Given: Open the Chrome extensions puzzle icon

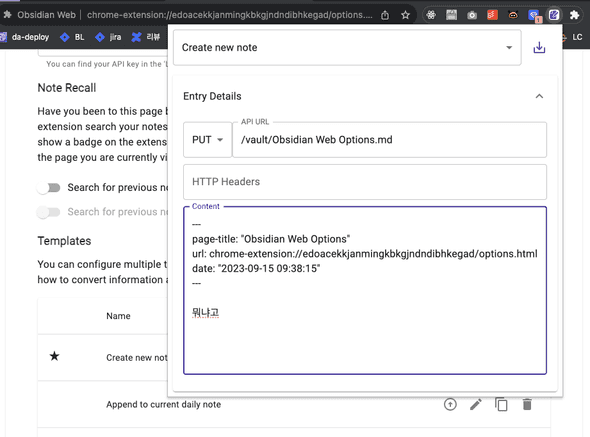Looking at the screenshot, I should [x=574, y=15].
